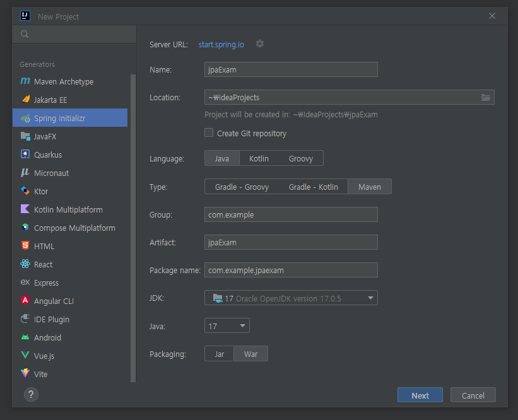Click the Artifact input field
Image resolution: width=518 pixels, height=420 pixels.
291,242
